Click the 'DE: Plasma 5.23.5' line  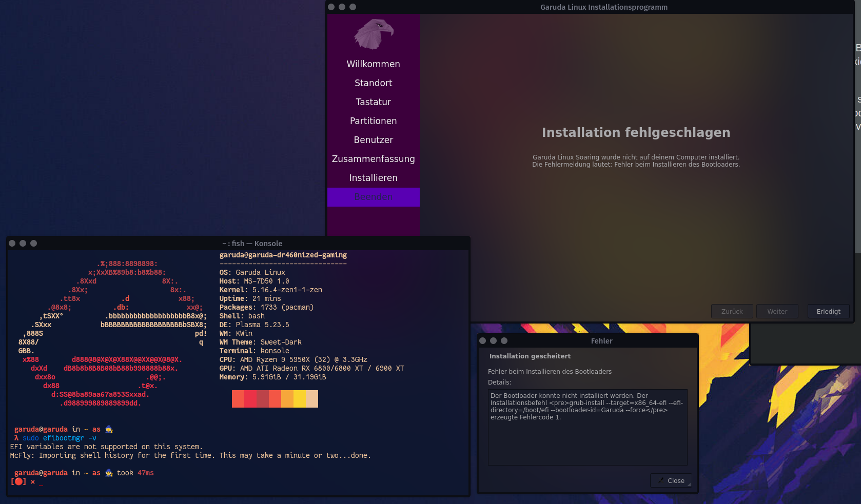(255, 325)
